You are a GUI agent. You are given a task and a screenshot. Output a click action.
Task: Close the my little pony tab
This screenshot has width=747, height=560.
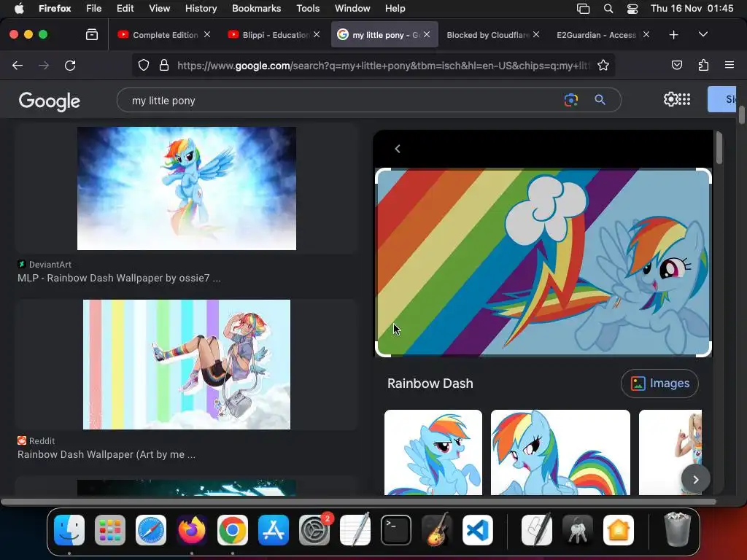tap(426, 34)
